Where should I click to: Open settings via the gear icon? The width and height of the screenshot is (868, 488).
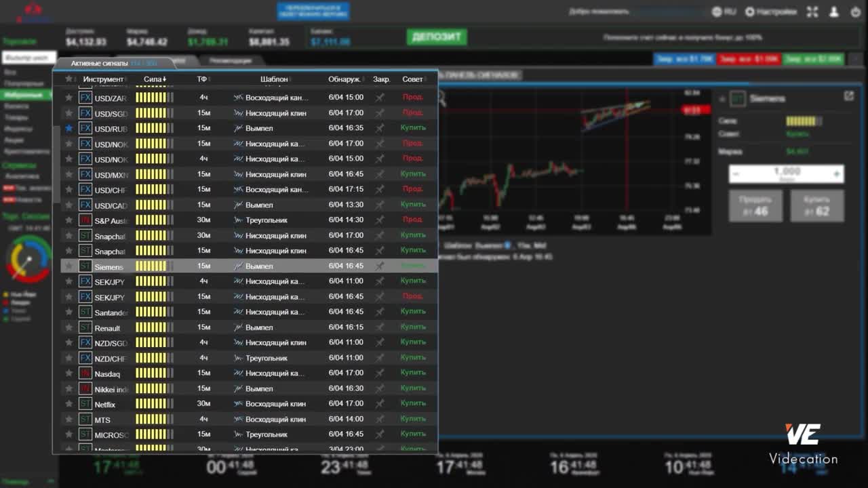tap(750, 12)
